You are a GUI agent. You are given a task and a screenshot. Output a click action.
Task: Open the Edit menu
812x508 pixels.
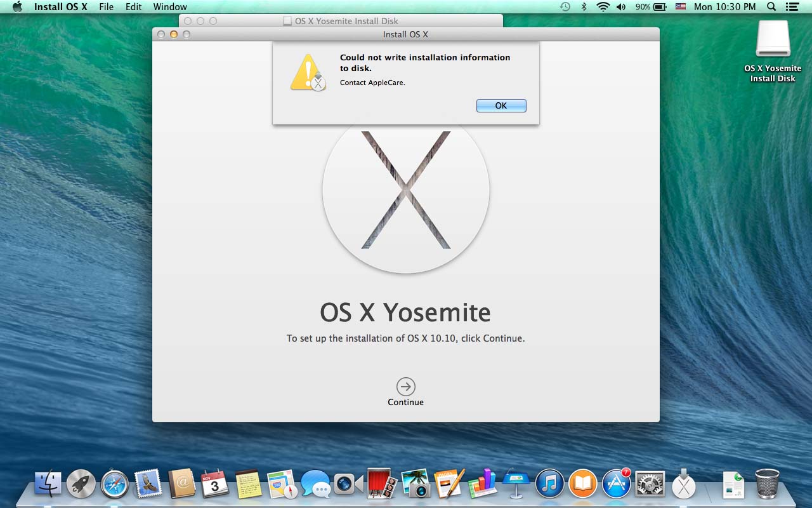coord(134,7)
